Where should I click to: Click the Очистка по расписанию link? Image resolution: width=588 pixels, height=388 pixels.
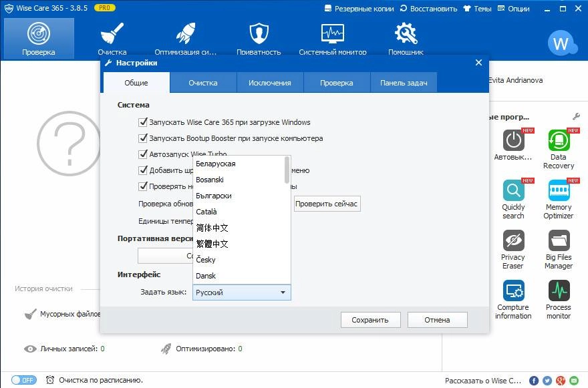click(101, 380)
